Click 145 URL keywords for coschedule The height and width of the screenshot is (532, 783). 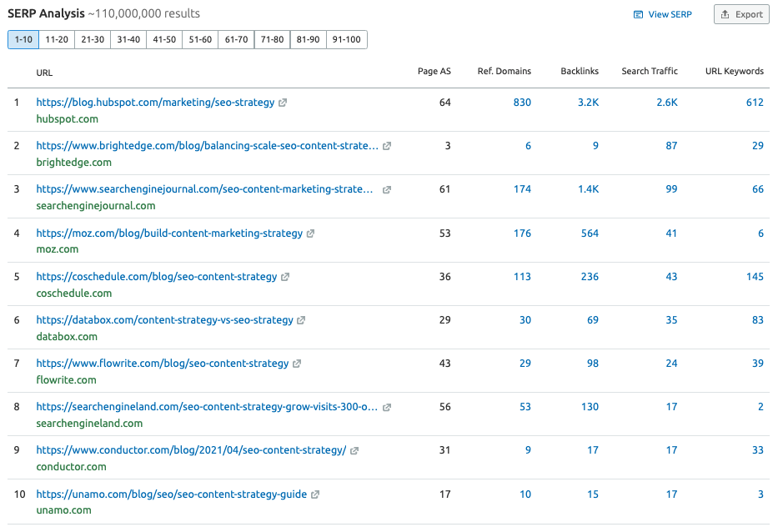point(755,277)
